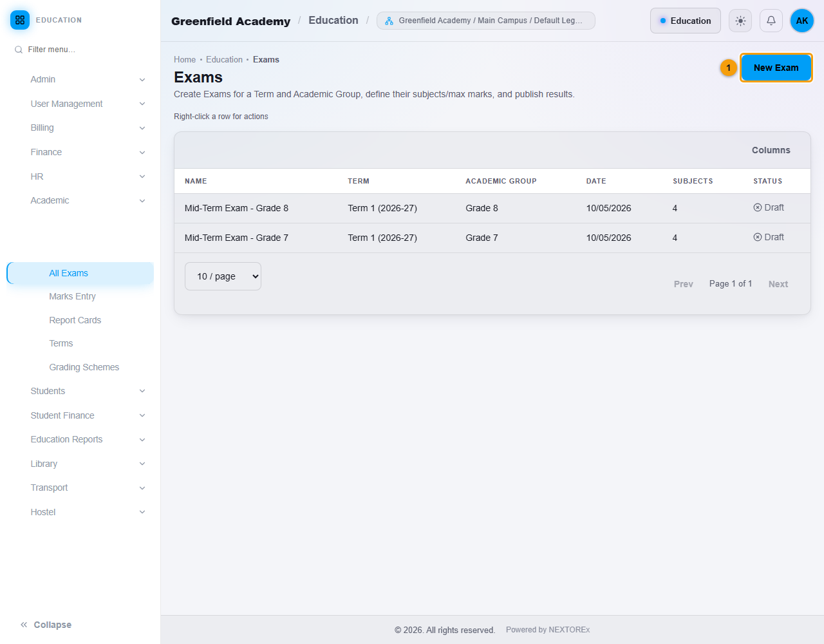
Task: Open the notifications bell
Action: (x=771, y=21)
